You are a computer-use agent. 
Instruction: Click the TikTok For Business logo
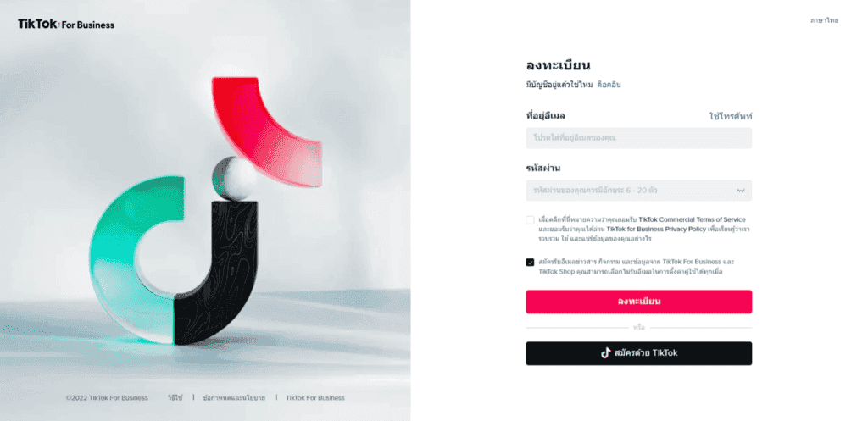tap(66, 25)
